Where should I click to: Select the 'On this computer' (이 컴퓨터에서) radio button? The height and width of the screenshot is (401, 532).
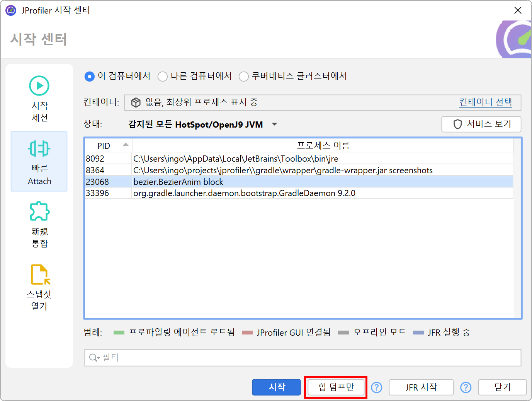point(90,77)
